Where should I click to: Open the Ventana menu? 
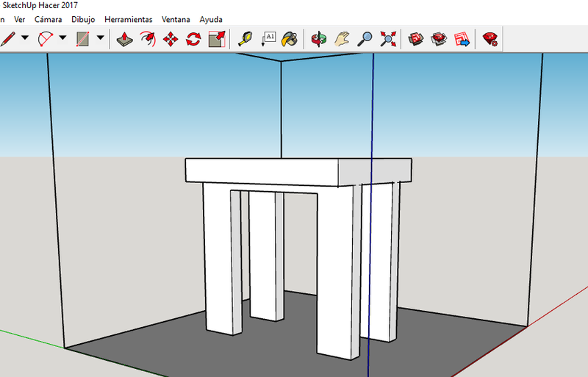pos(176,20)
